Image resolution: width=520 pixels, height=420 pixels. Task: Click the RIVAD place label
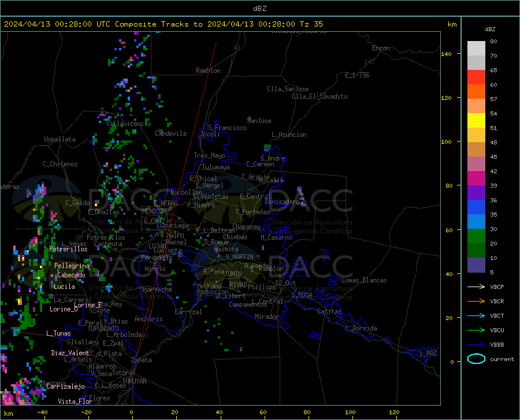click(238, 285)
